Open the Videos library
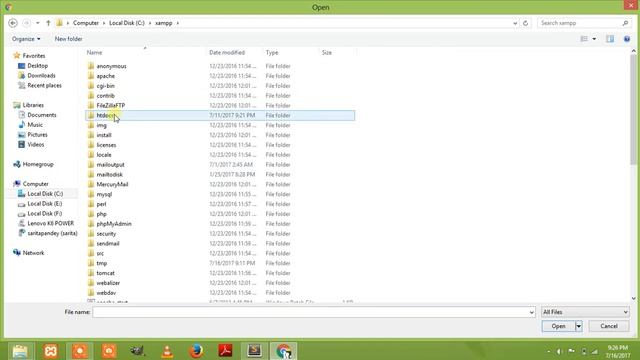The height and width of the screenshot is (360, 640). click(36, 144)
